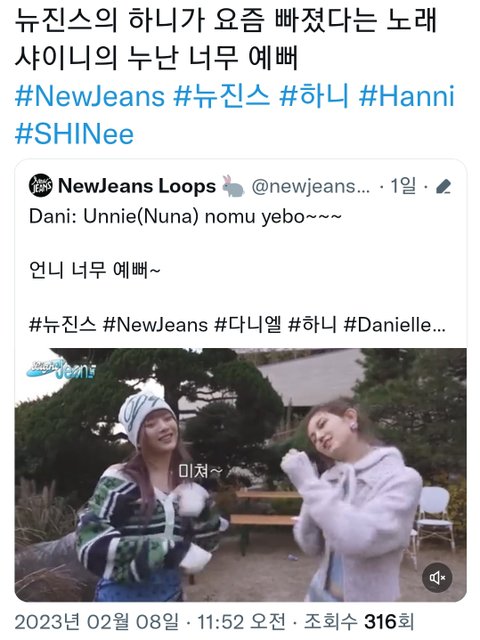Viewport: 480px width, 640px height.
Task: Open the NewJeans Loops profile avatar
Action: point(40,186)
